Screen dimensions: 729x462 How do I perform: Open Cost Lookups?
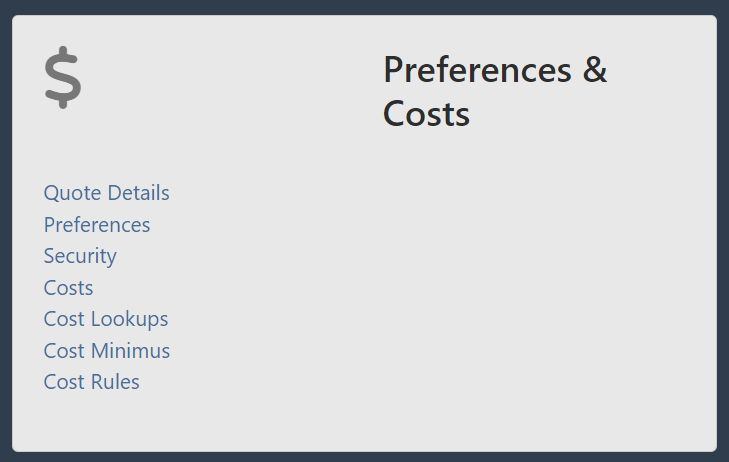(x=106, y=319)
